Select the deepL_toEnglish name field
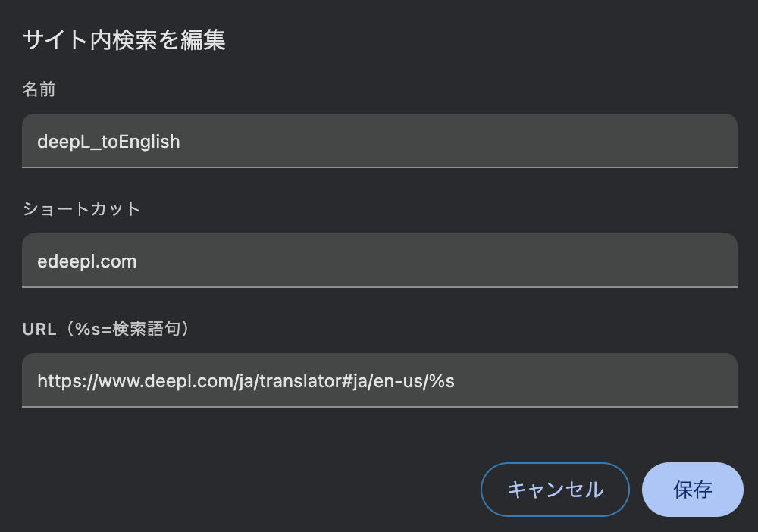 tap(379, 141)
